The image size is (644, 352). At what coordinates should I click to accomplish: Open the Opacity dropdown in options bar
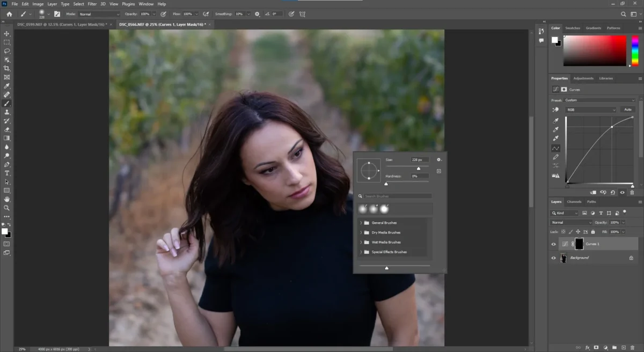[x=154, y=14]
